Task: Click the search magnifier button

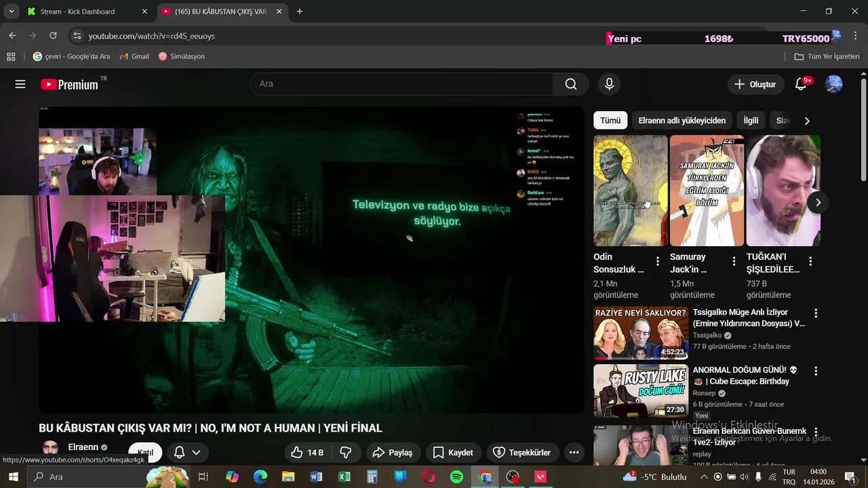Action: coord(571,84)
